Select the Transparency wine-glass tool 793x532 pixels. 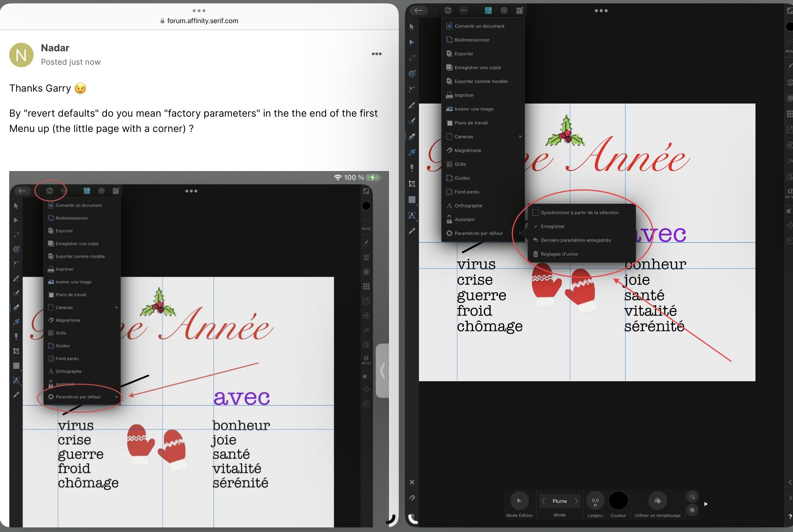tap(412, 168)
